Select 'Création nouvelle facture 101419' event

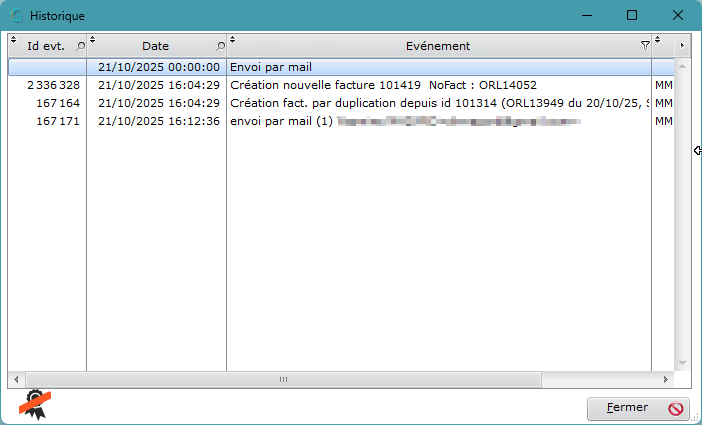pyautogui.click(x=439, y=85)
